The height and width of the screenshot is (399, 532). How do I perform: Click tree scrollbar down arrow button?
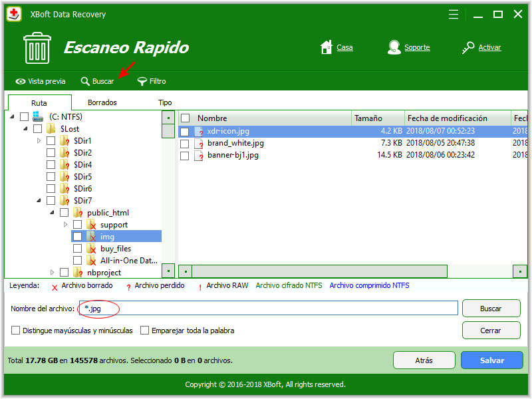(168, 271)
